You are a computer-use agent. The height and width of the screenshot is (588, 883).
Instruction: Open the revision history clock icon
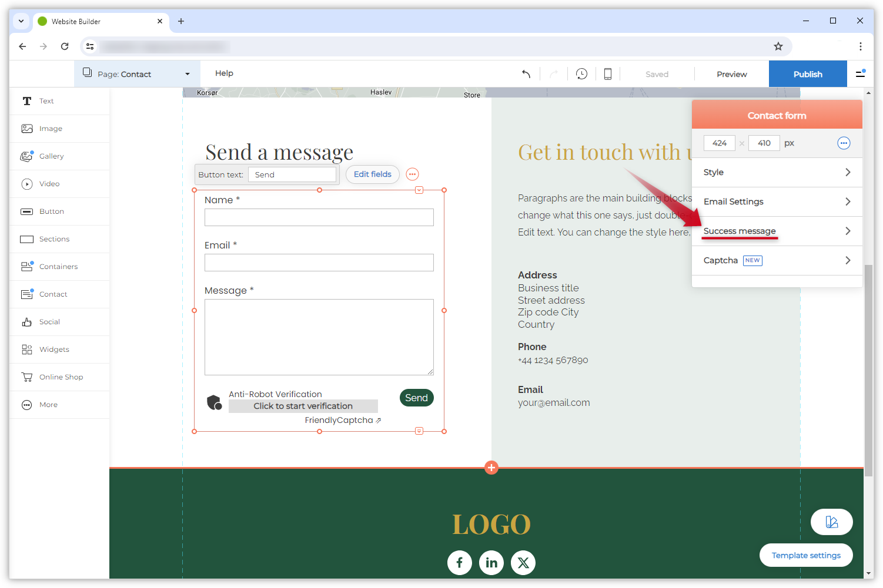[581, 74]
